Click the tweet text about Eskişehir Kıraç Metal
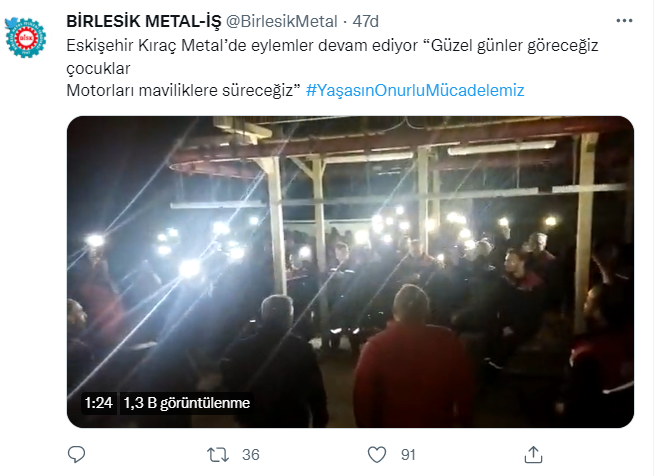671x476 pixels. 332,68
